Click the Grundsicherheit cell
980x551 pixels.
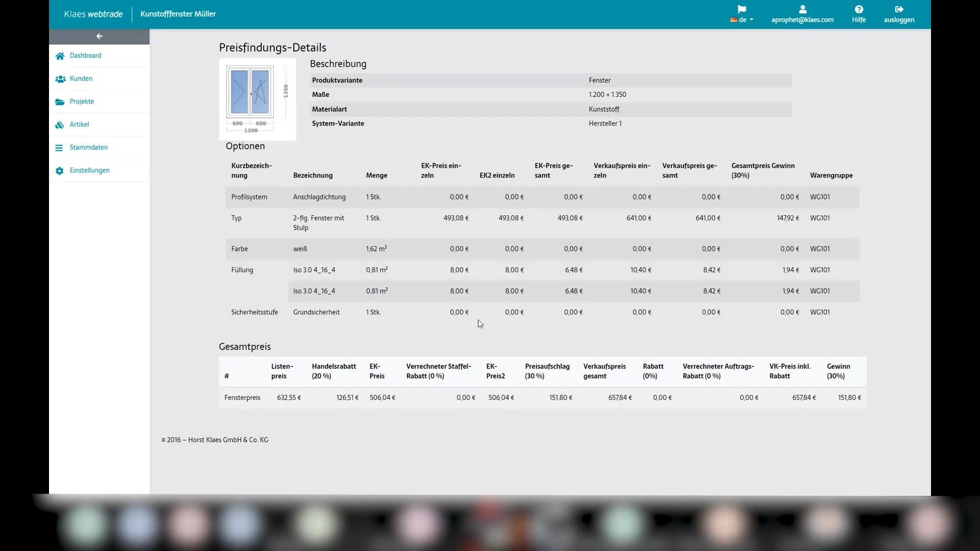click(x=316, y=312)
